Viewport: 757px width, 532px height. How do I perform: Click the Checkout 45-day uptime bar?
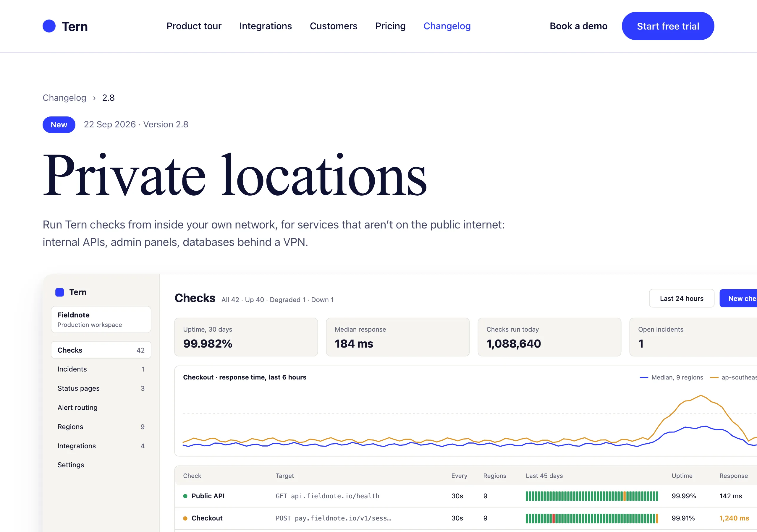592,518
